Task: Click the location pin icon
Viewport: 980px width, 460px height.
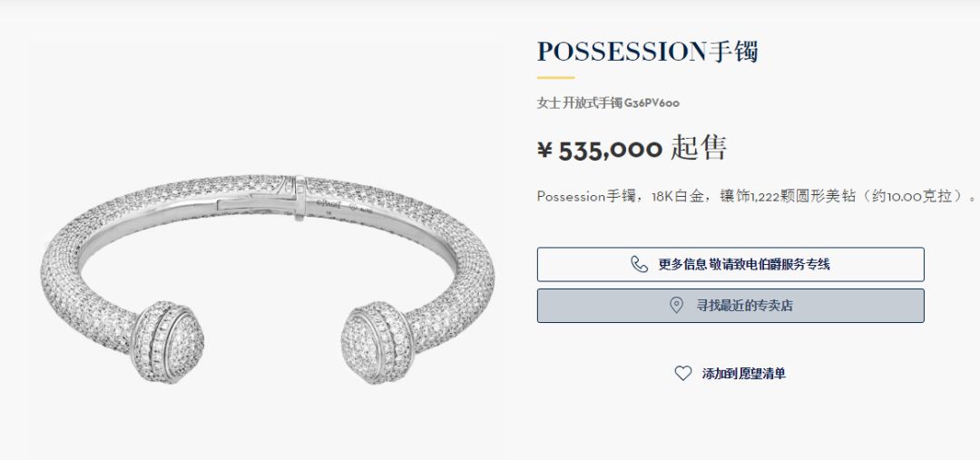Action: [676, 306]
